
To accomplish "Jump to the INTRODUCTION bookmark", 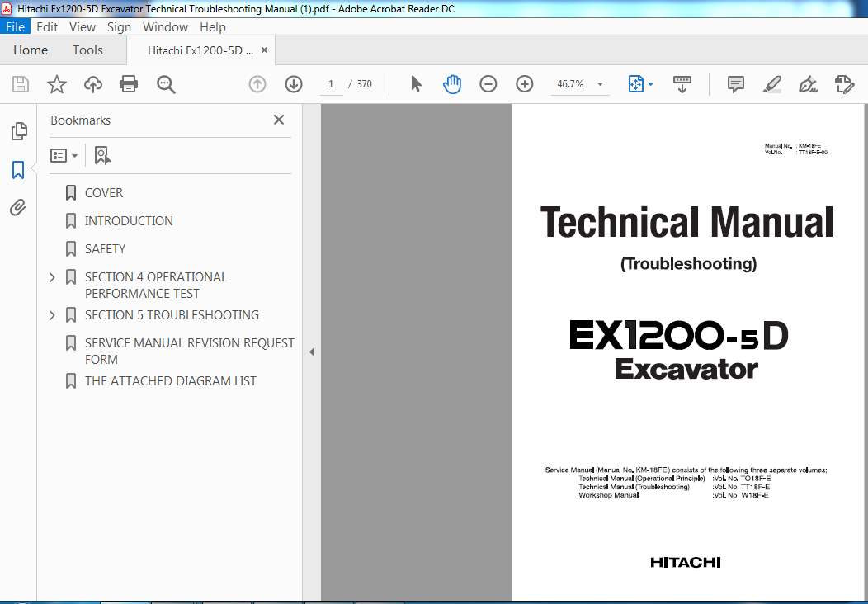I will coord(129,221).
